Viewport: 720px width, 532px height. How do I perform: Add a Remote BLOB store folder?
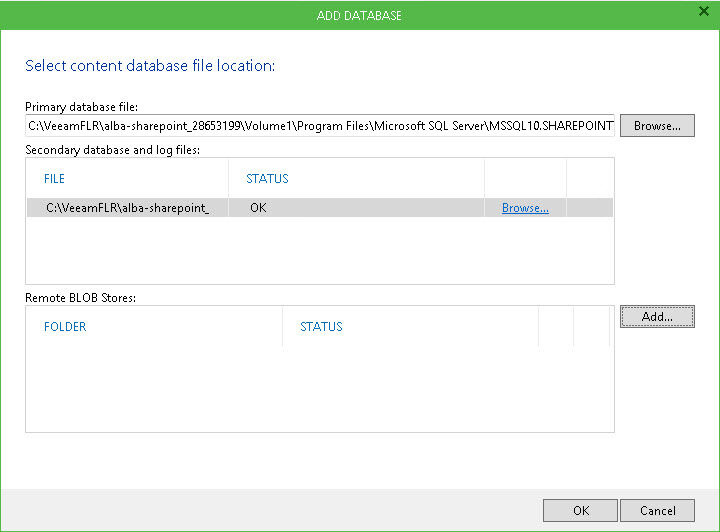(657, 316)
